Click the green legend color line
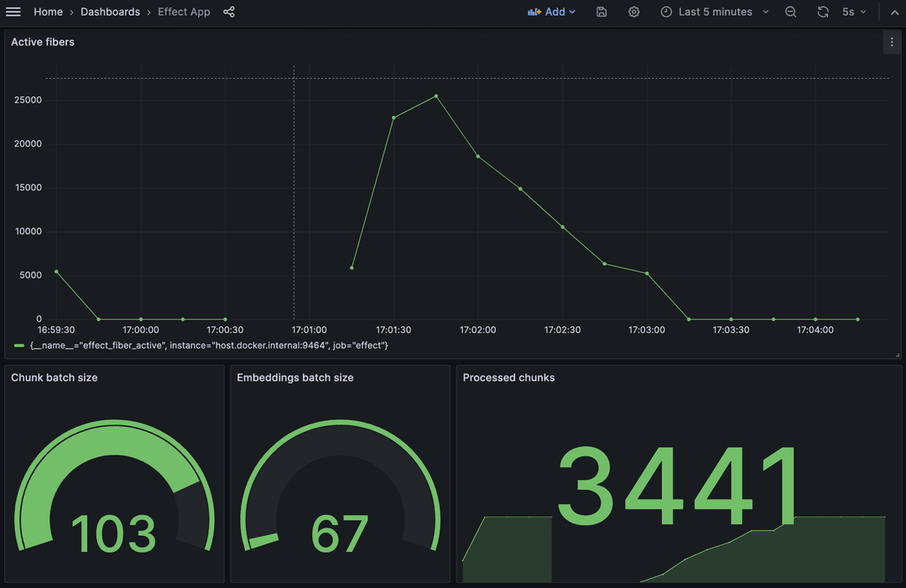The image size is (906, 588). 18,346
